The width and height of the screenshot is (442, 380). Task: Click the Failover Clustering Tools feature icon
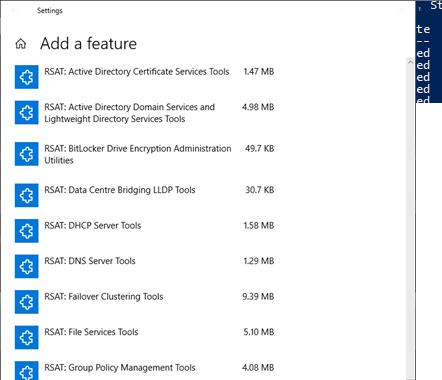coord(27,302)
